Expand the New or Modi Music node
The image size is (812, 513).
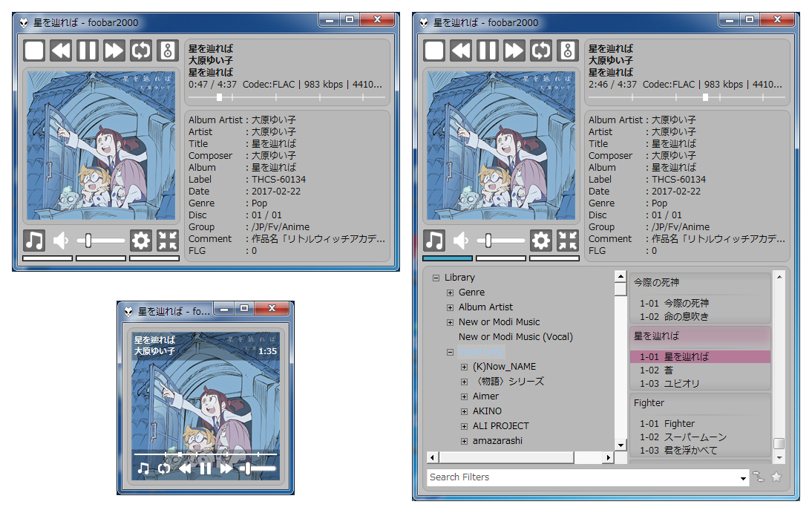pos(450,322)
